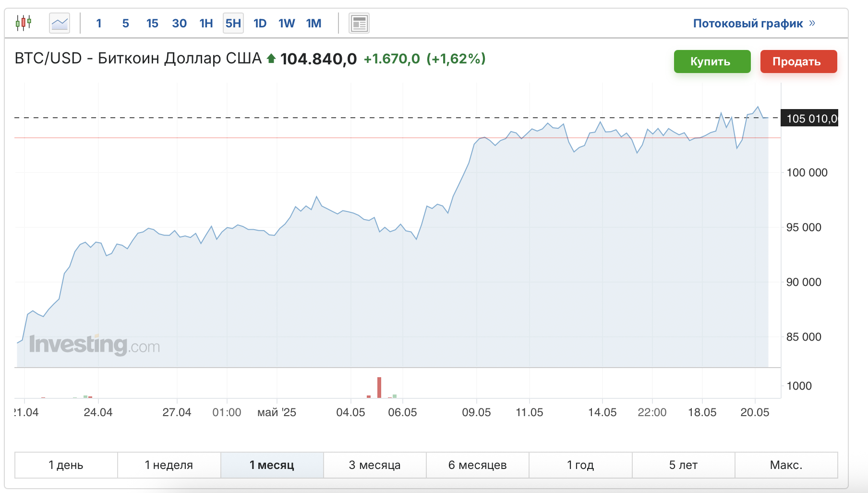Select the 5H interval

[x=233, y=23]
